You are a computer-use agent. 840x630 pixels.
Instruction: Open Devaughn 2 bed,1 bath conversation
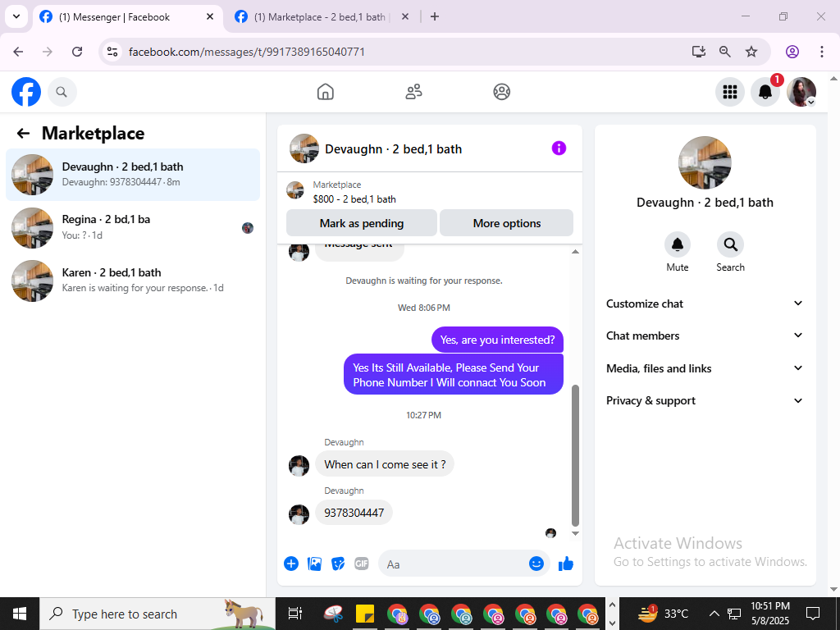[x=133, y=175]
